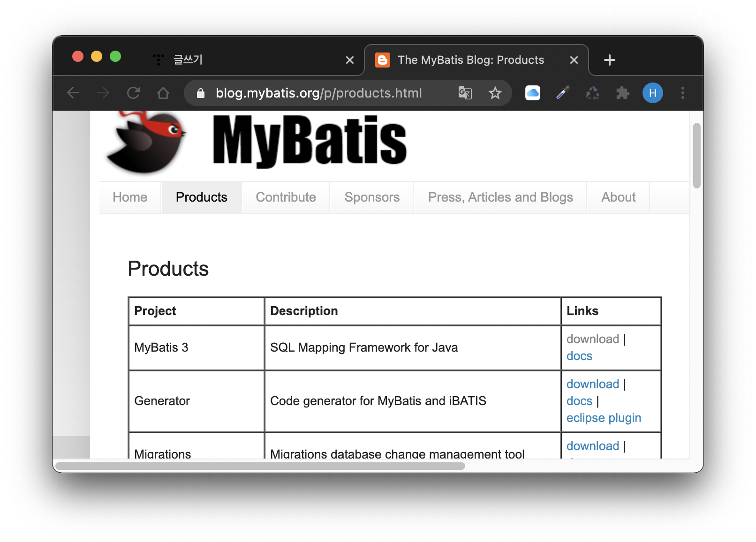This screenshot has width=756, height=542.
Task: Click the browser forward arrow
Action: [x=103, y=93]
